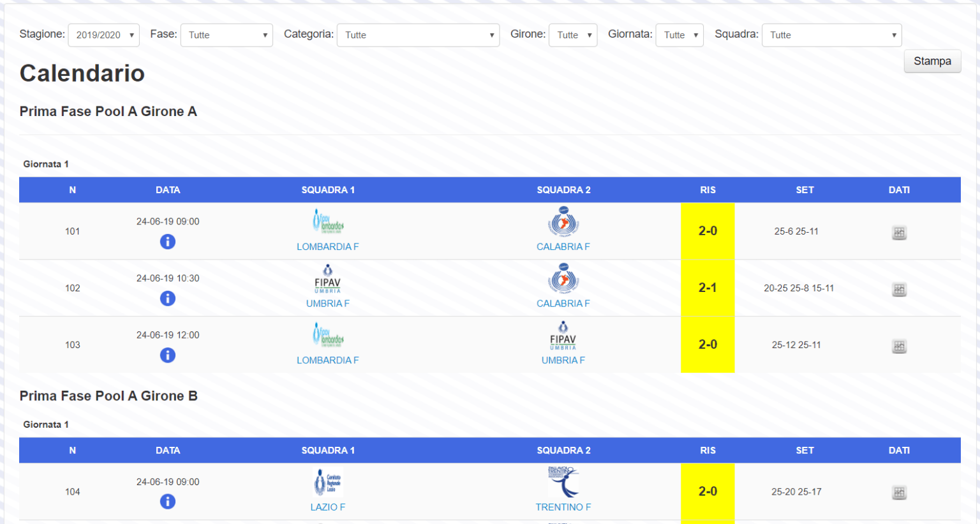
Task: Select set scores 20-25 25-8 15-11
Action: [x=799, y=288]
